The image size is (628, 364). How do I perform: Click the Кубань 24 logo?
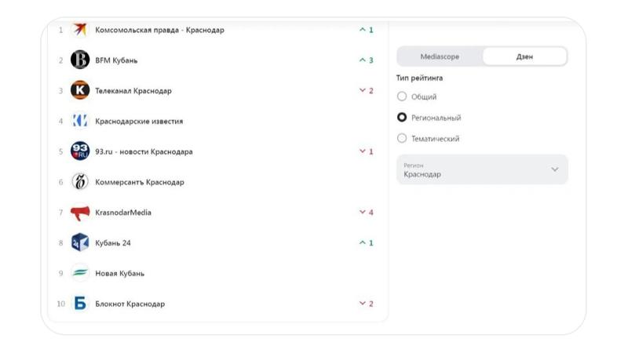(80, 242)
